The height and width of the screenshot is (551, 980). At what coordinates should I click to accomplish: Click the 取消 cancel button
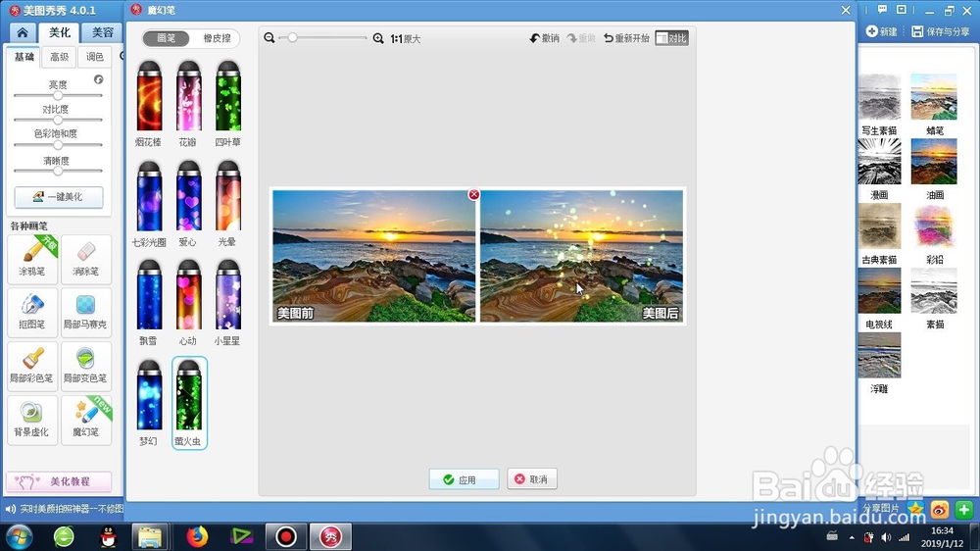(532, 479)
